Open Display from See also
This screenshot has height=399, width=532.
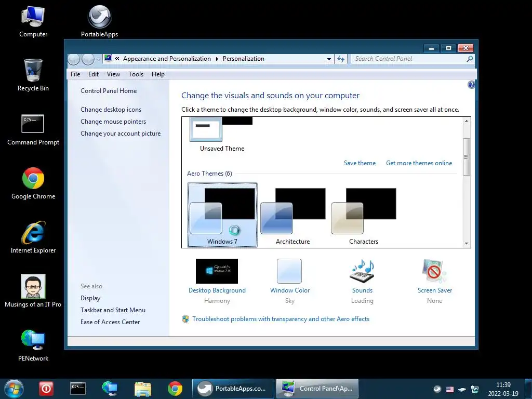coord(90,298)
